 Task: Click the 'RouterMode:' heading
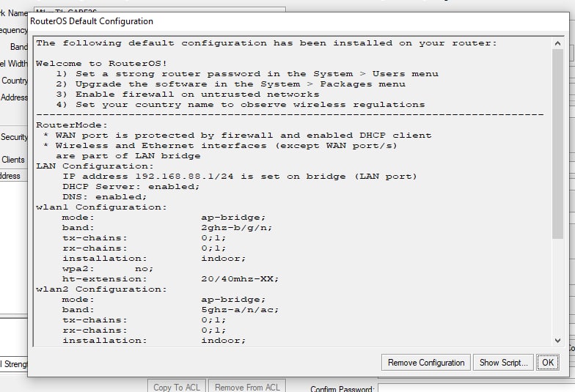[x=72, y=125]
